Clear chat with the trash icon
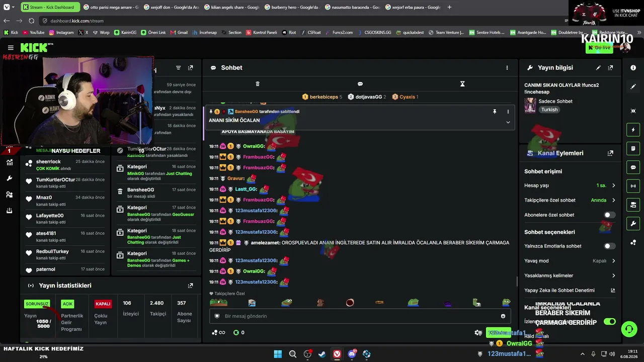Image resolution: width=644 pixels, height=362 pixels. (x=258, y=84)
